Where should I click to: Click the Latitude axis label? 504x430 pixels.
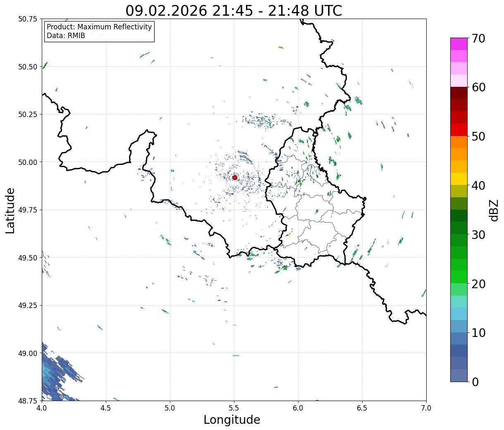(x=10, y=210)
